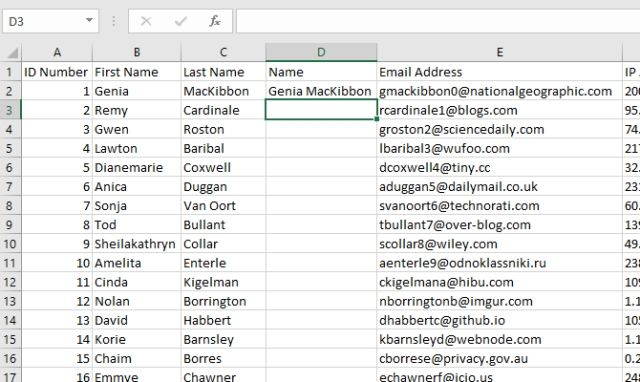Select the cell containing Genia MacKibbon

(321, 91)
